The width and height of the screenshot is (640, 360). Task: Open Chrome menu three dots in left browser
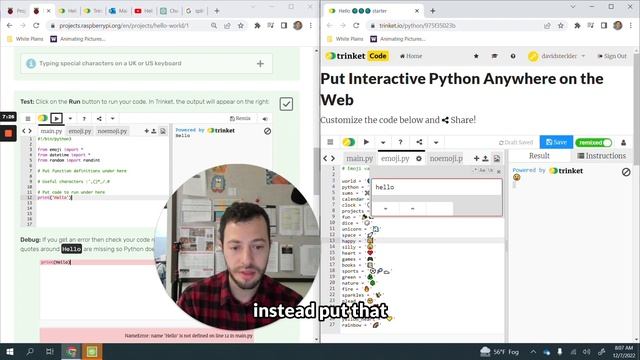click(311, 25)
